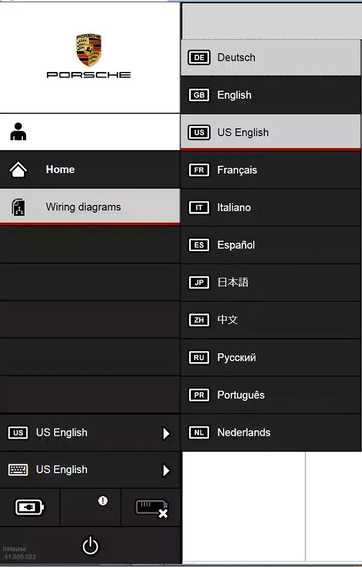Pick Español from the languages
Image resolution: width=362 pixels, height=567 pixels.
click(x=271, y=245)
